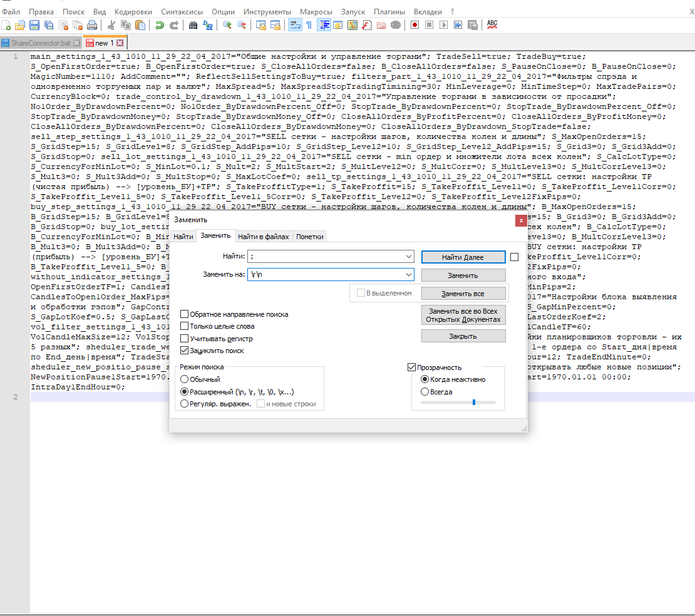The height and width of the screenshot is (616, 695).
Task: Click the transparency slider handle
Action: (474, 403)
